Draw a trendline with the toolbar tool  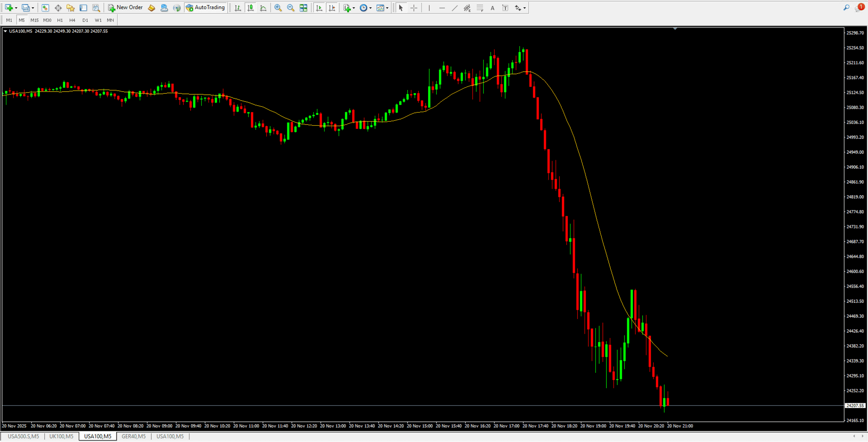click(x=454, y=8)
